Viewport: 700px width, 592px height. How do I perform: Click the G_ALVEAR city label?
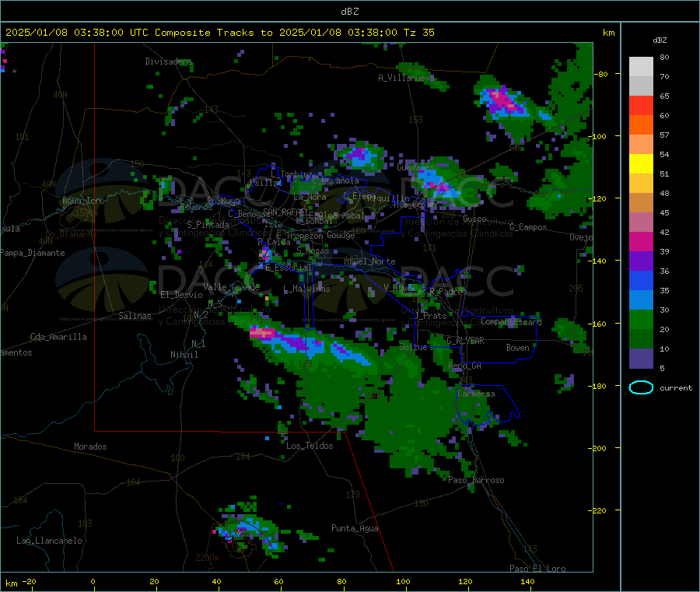pos(465,341)
